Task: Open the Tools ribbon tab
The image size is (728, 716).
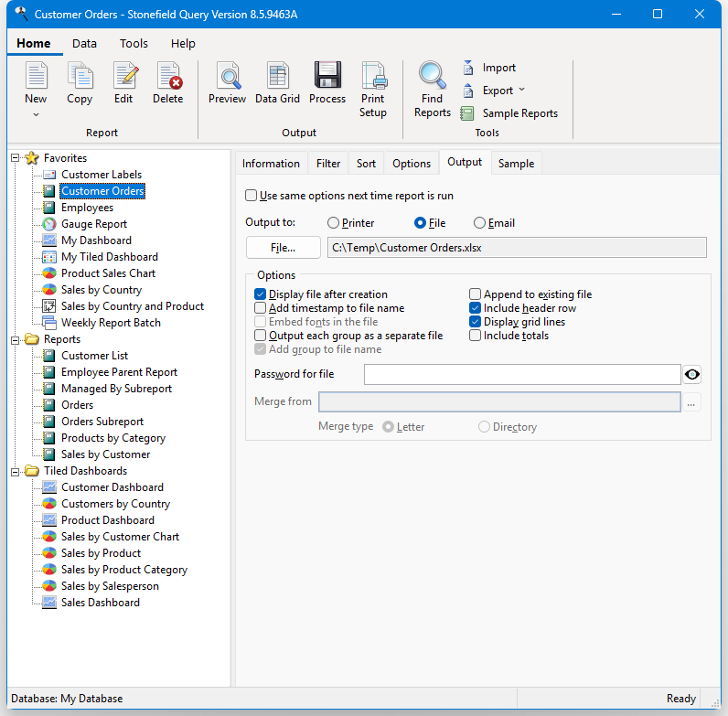Action: [134, 44]
